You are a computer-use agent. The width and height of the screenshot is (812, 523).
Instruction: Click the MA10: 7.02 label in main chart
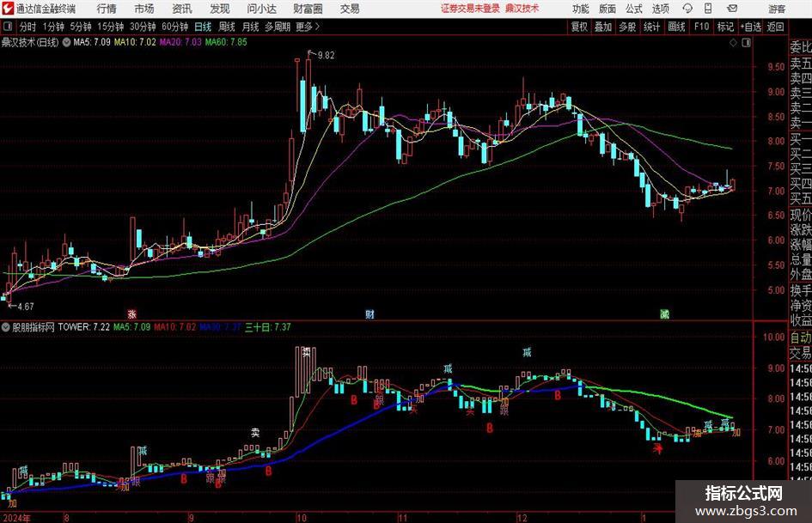(x=135, y=42)
